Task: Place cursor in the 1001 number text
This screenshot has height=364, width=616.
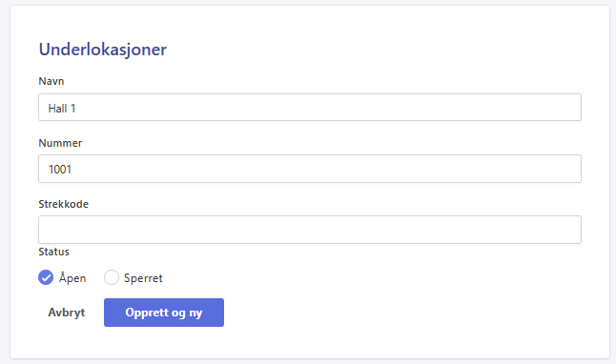Action: (x=60, y=170)
